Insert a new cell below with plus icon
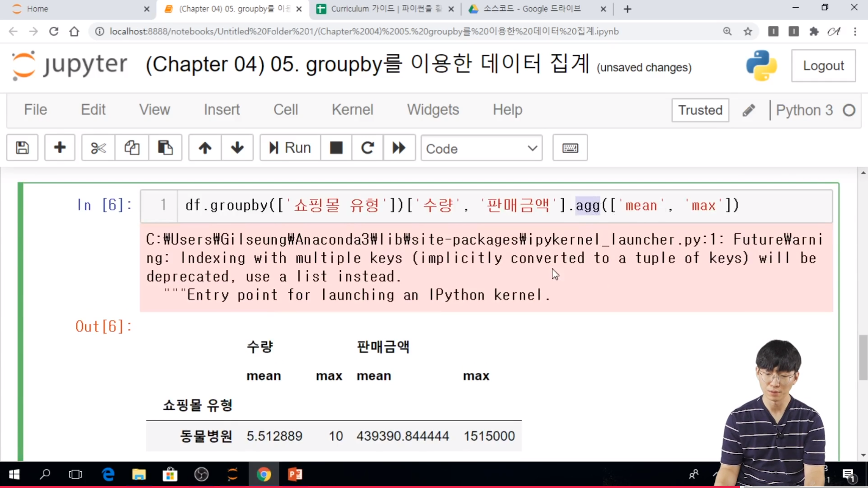Viewport: 868px width, 488px height. pyautogui.click(x=60, y=148)
